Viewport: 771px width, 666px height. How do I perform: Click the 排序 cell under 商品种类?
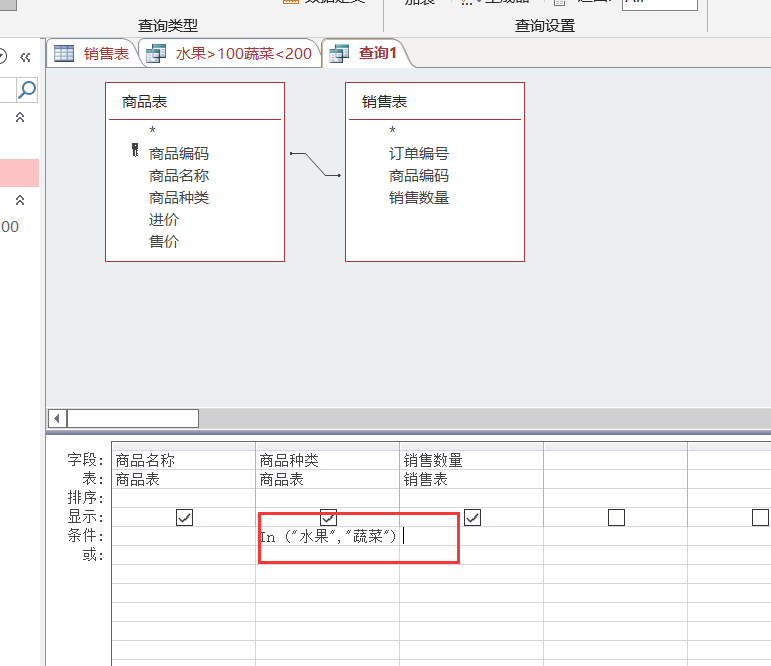click(x=327, y=498)
